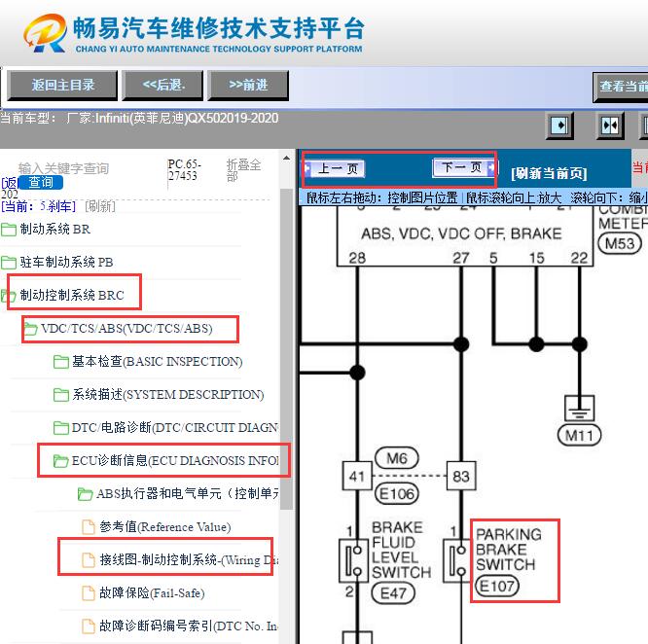The image size is (648, 644).
Task: Go to previous page with 上一页
Action: (335, 168)
